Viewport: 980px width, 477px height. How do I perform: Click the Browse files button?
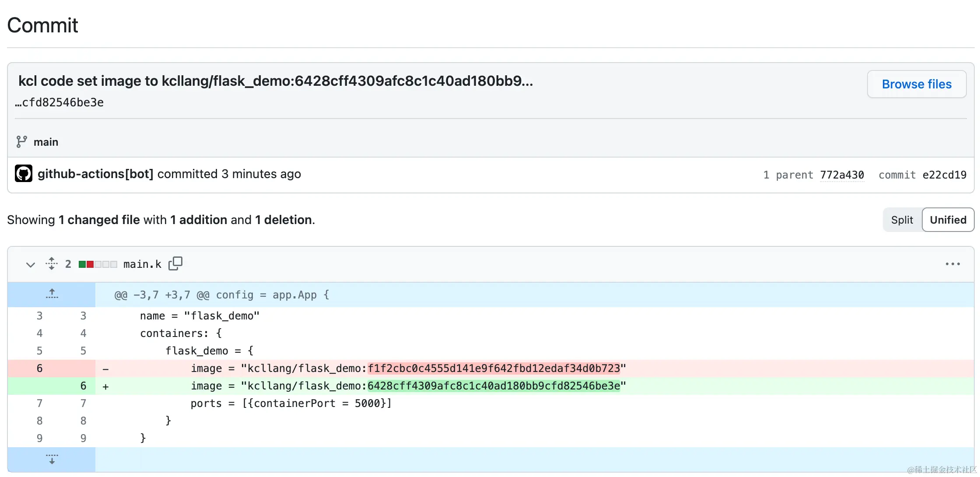point(917,84)
